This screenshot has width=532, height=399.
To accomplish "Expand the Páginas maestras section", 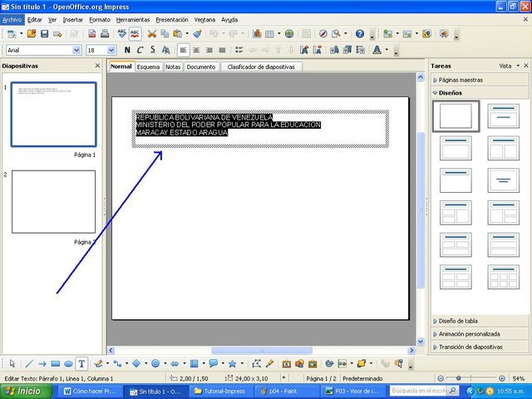I will coord(480,80).
